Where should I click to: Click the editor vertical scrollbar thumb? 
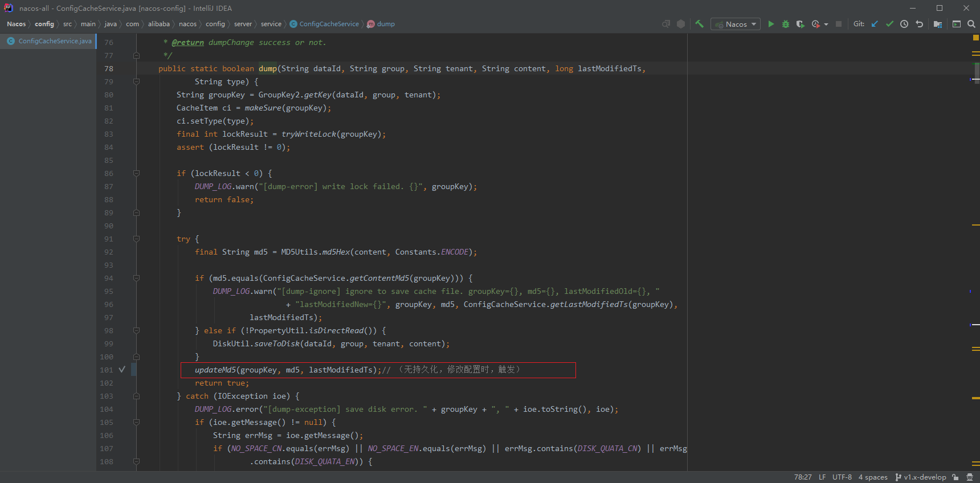coord(977,72)
